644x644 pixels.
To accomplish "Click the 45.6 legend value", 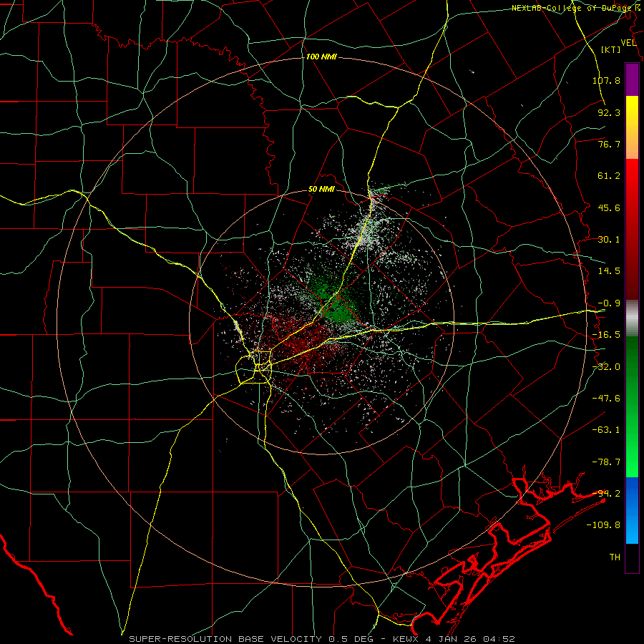I will coord(609,208).
